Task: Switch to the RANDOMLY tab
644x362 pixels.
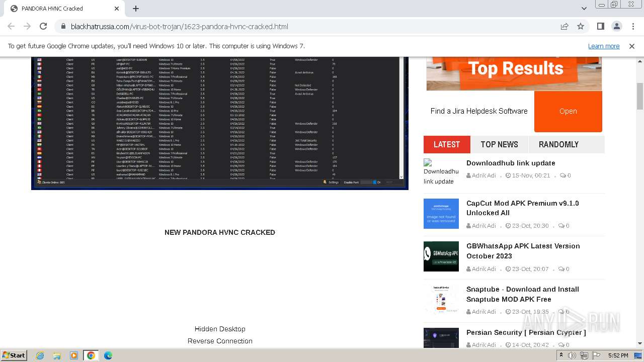Action: coord(558,144)
